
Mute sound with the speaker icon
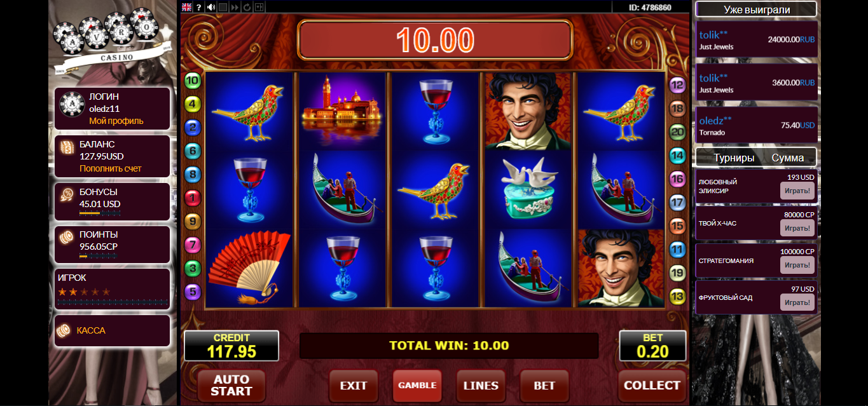(211, 7)
